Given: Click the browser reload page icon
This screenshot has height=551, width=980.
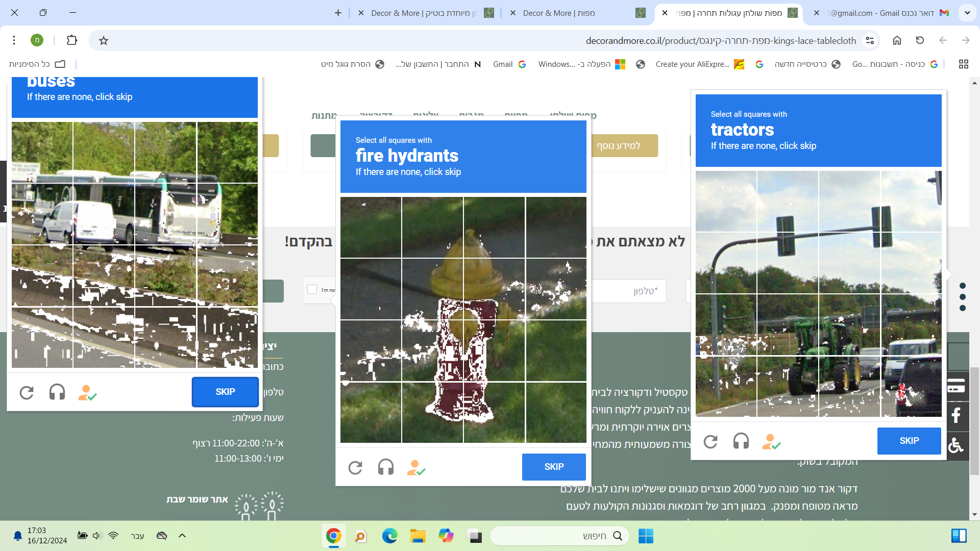Looking at the screenshot, I should [920, 40].
